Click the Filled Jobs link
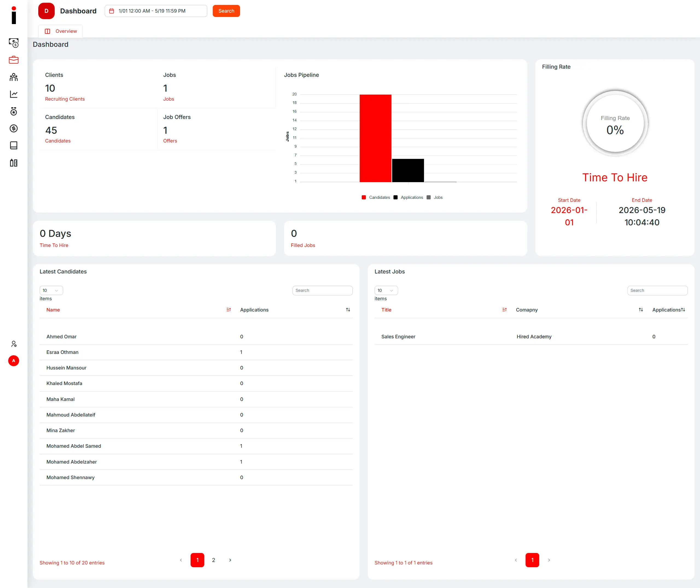Screen dimensions: 700x588 [303, 245]
